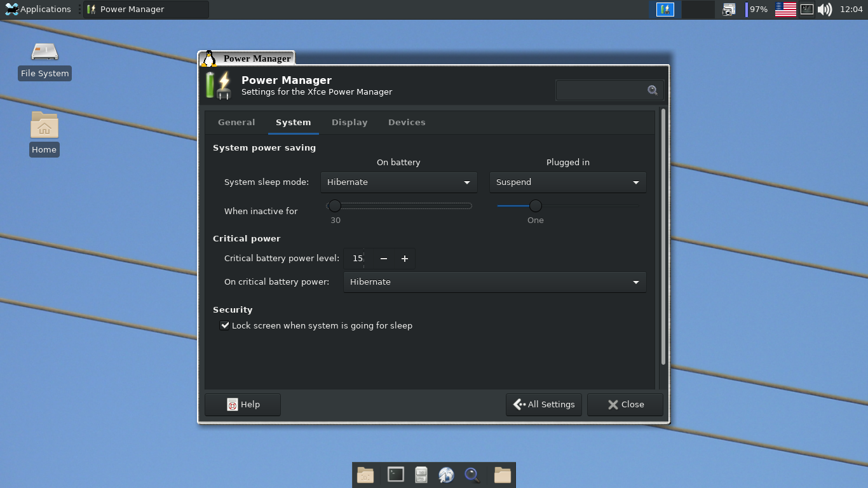This screenshot has height=488, width=868.
Task: Click the '30' slider value label
Action: (x=336, y=220)
